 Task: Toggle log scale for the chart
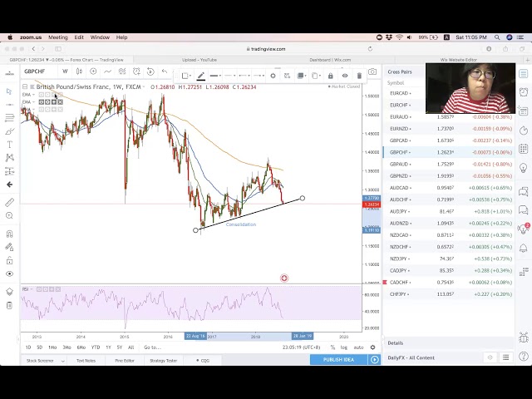(x=344, y=347)
